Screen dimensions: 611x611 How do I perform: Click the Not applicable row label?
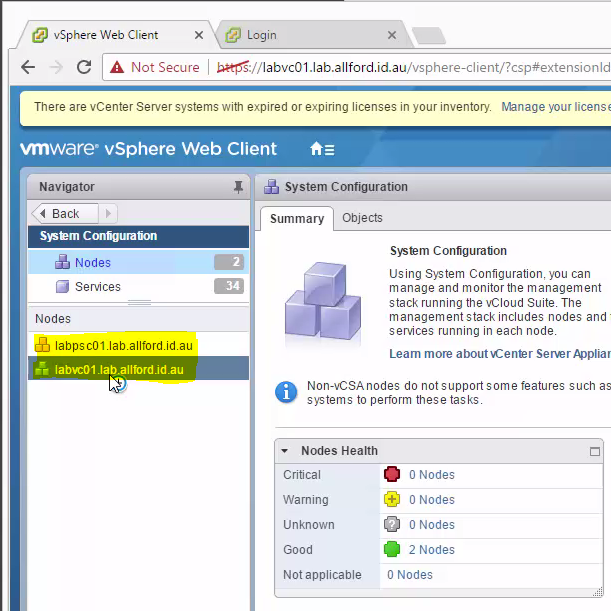(x=322, y=574)
